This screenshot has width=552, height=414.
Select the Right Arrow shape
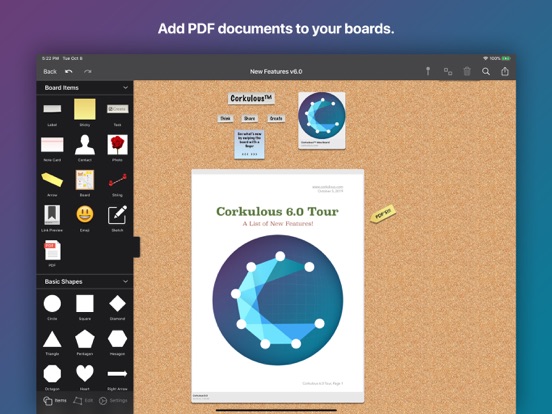pos(117,374)
